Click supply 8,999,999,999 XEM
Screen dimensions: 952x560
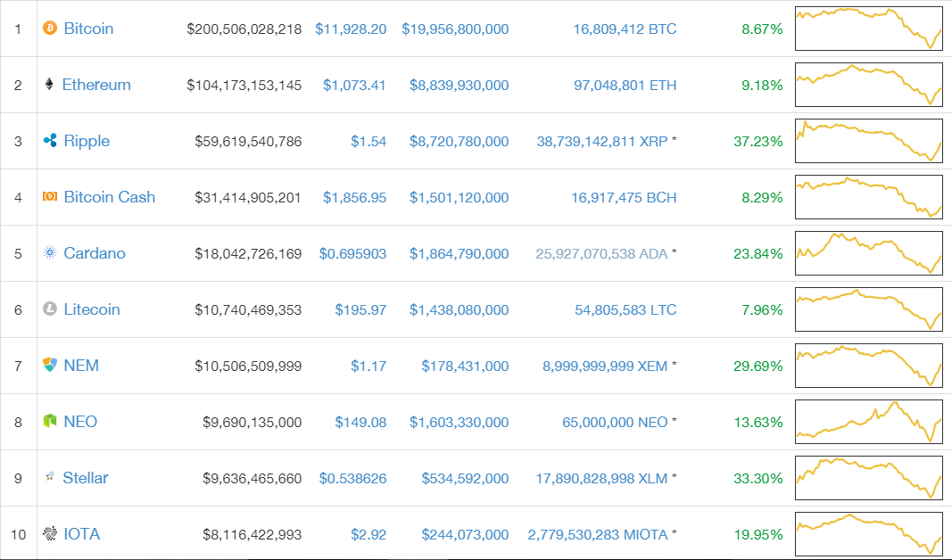point(605,366)
